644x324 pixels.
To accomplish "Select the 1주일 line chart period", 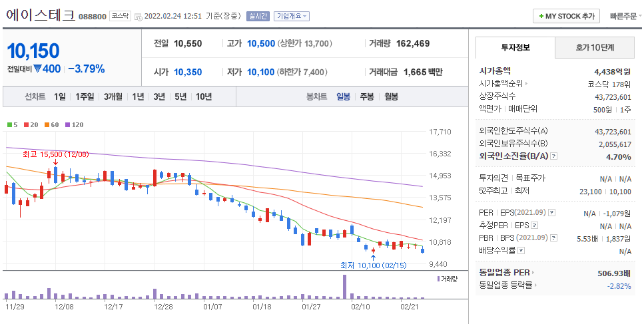I will click(85, 97).
